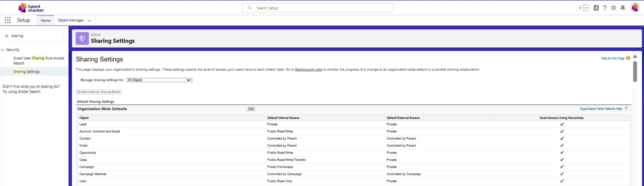This screenshot has width=644, height=186.
Task: Open the Notifications bell icon
Action: coord(623,8)
